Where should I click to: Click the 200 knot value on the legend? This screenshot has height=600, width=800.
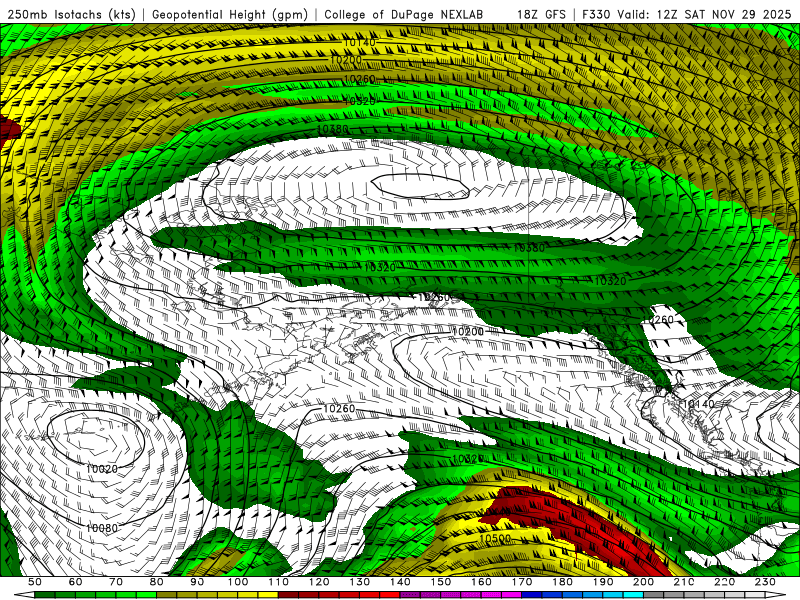tap(643, 582)
